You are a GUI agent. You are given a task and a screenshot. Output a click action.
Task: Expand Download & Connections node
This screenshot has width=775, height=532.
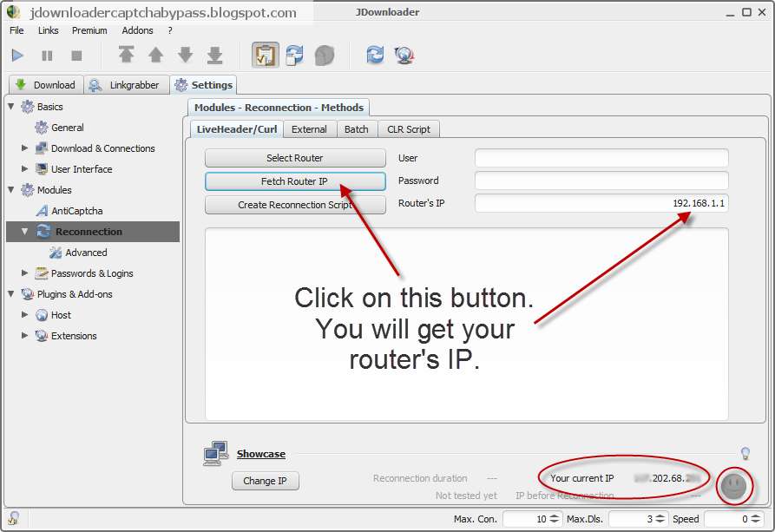pyautogui.click(x=24, y=148)
